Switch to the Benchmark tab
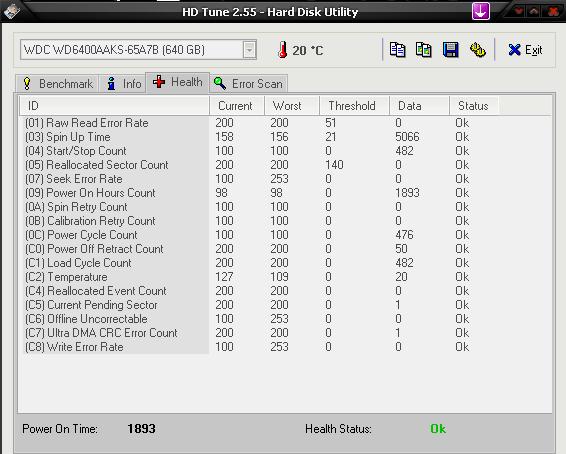This screenshot has width=566, height=454. tap(57, 84)
